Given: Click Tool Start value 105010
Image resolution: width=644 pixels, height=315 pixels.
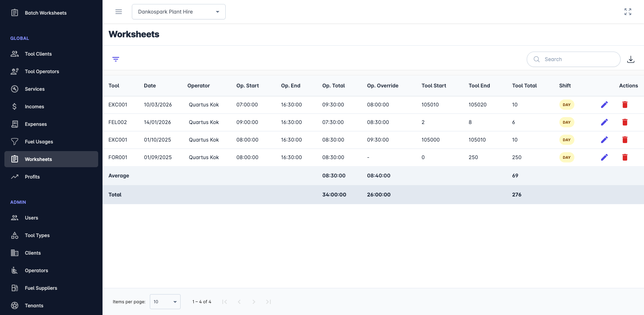Looking at the screenshot, I should (x=430, y=105).
